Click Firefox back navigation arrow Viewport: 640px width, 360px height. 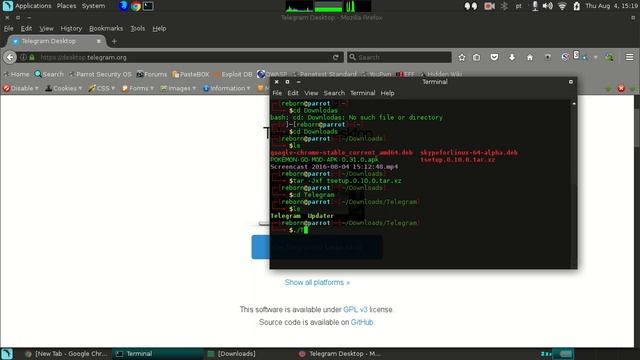(x=10, y=57)
